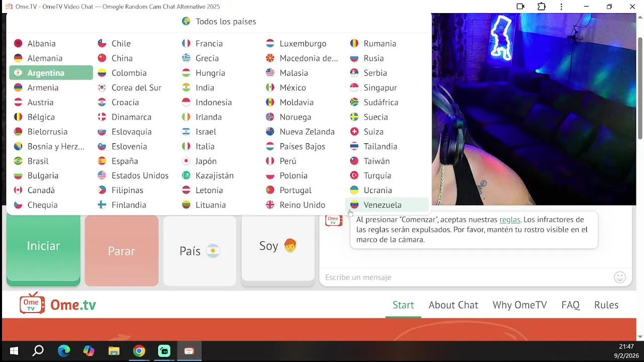
Task: Go to the FAQ tab
Action: pos(571,305)
